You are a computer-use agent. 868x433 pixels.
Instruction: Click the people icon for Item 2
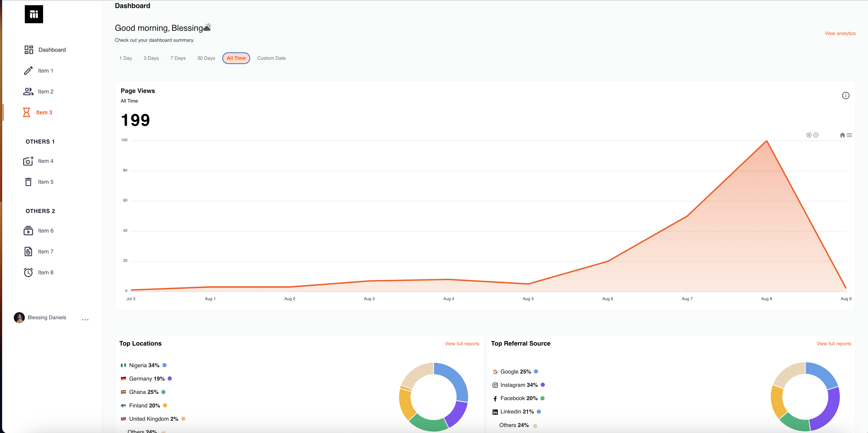coord(28,91)
